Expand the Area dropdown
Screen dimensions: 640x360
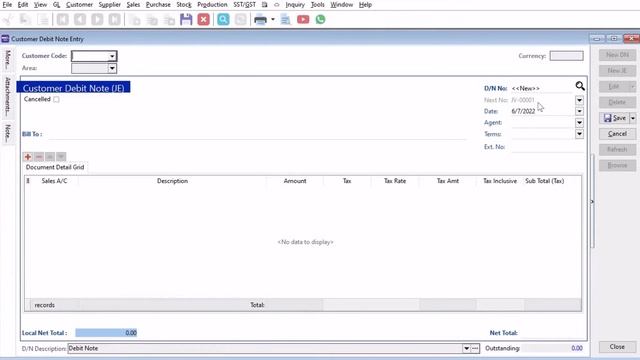[x=112, y=68]
